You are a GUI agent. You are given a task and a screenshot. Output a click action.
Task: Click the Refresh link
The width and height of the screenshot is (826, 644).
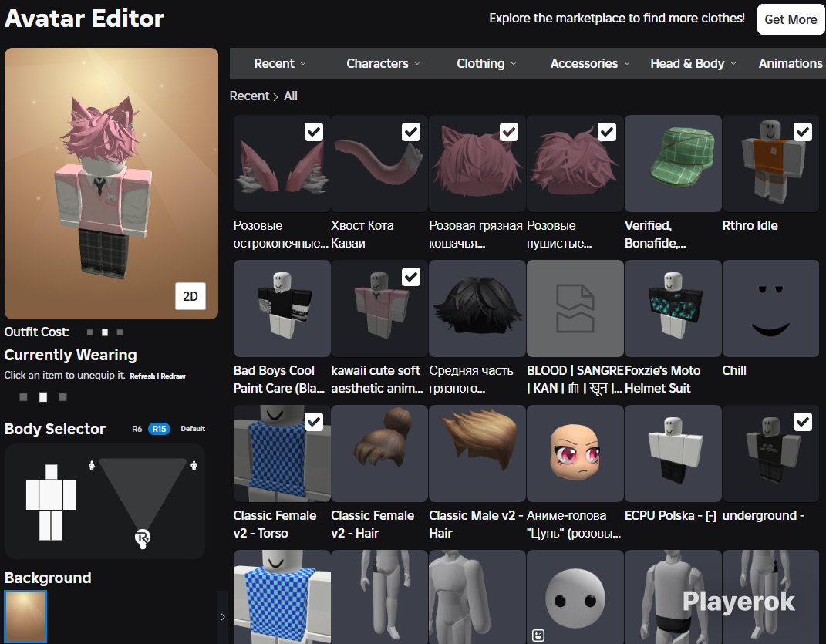pos(142,376)
